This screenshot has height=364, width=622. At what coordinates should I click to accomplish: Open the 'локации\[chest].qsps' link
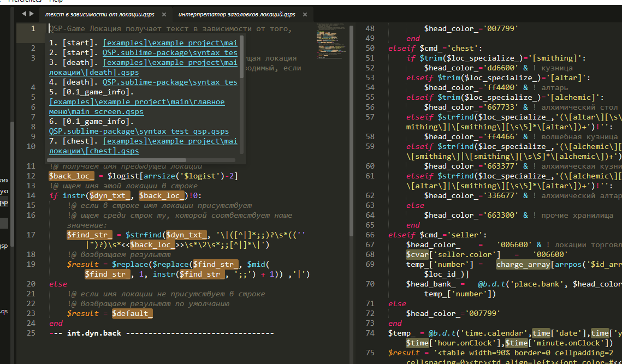click(94, 151)
